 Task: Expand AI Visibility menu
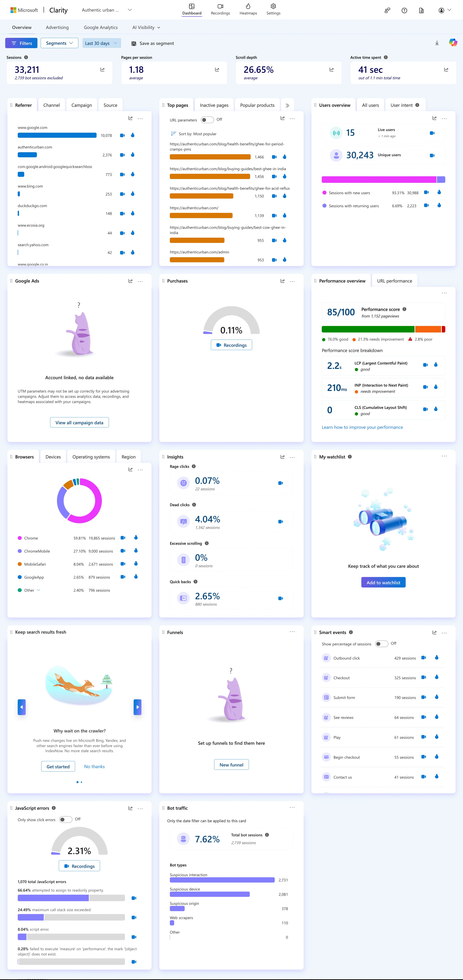coord(146,27)
